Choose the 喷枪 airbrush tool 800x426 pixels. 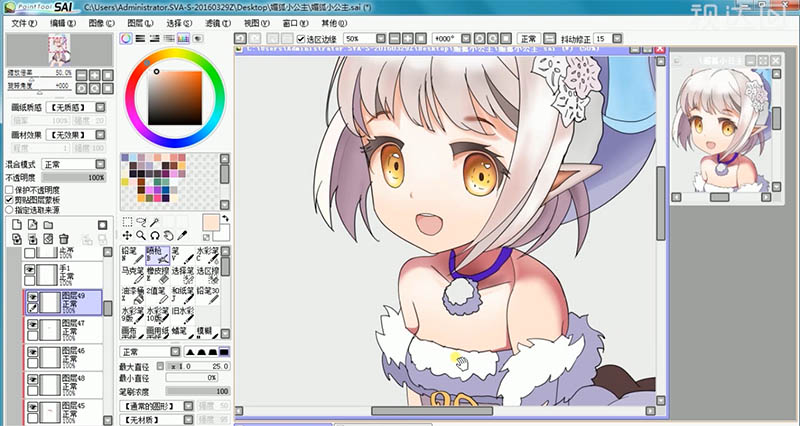click(x=158, y=255)
